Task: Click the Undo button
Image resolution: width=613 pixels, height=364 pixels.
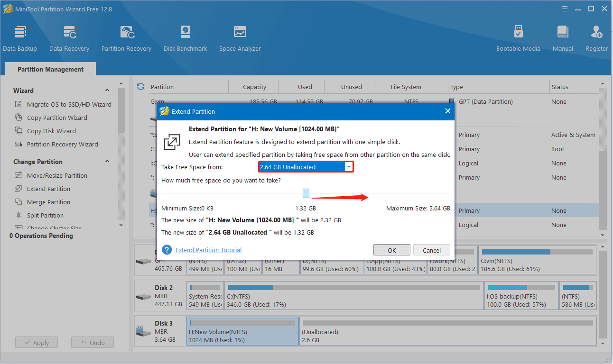Action: pyautogui.click(x=92, y=343)
